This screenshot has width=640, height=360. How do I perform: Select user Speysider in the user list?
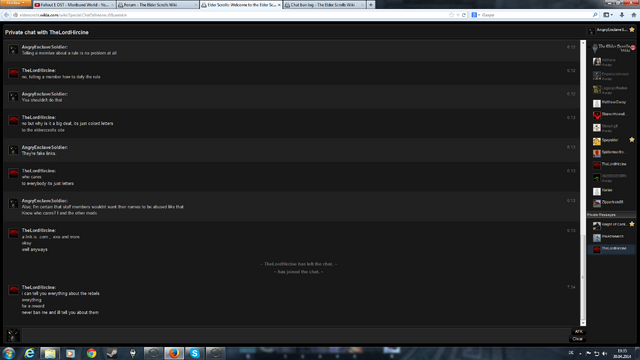point(610,140)
